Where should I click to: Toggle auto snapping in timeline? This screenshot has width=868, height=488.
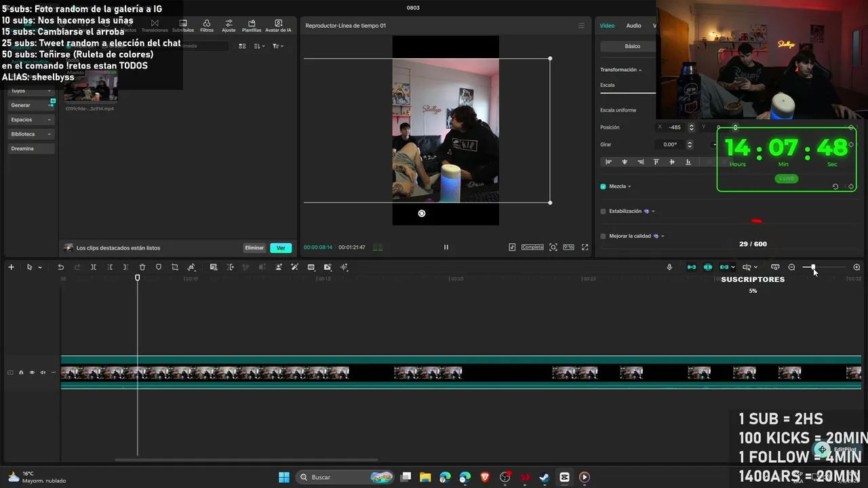click(708, 267)
